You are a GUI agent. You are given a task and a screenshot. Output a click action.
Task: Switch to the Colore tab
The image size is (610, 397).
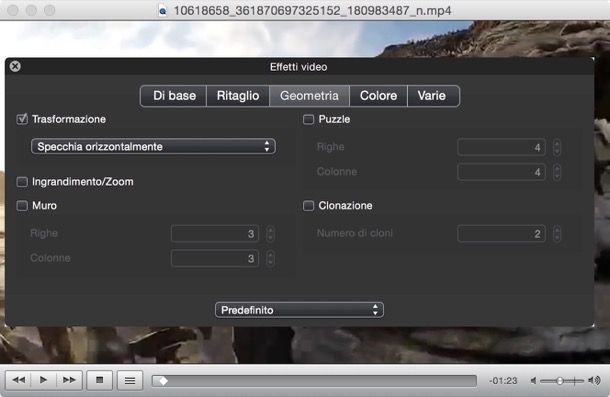tap(378, 96)
